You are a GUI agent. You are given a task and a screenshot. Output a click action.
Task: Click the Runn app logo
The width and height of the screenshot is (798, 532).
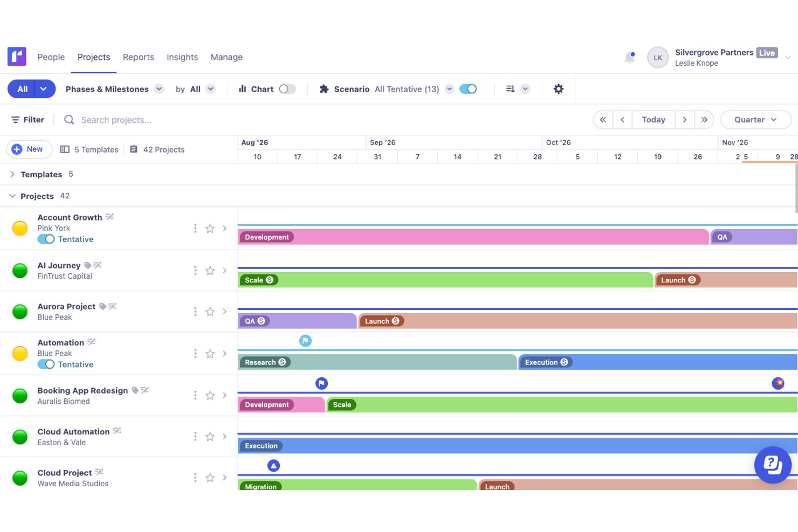pyautogui.click(x=17, y=57)
